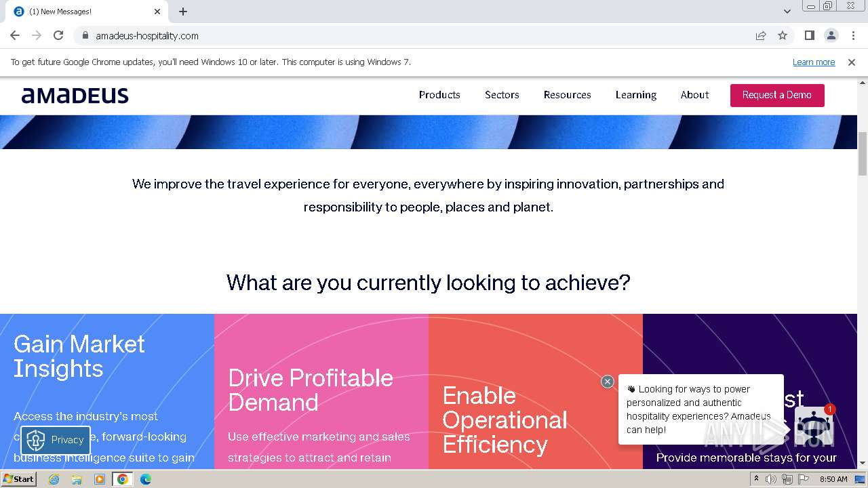Bookmark this page with the star icon
Viewport: 868px width, 488px height.
pos(783,35)
